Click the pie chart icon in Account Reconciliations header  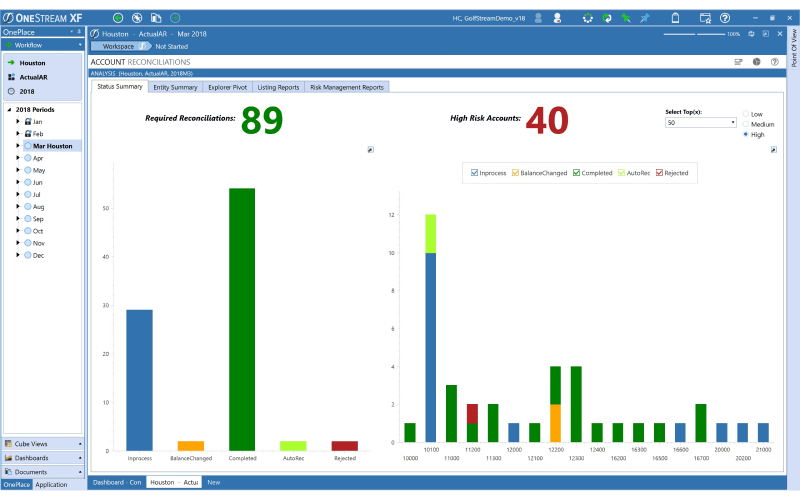click(x=756, y=62)
